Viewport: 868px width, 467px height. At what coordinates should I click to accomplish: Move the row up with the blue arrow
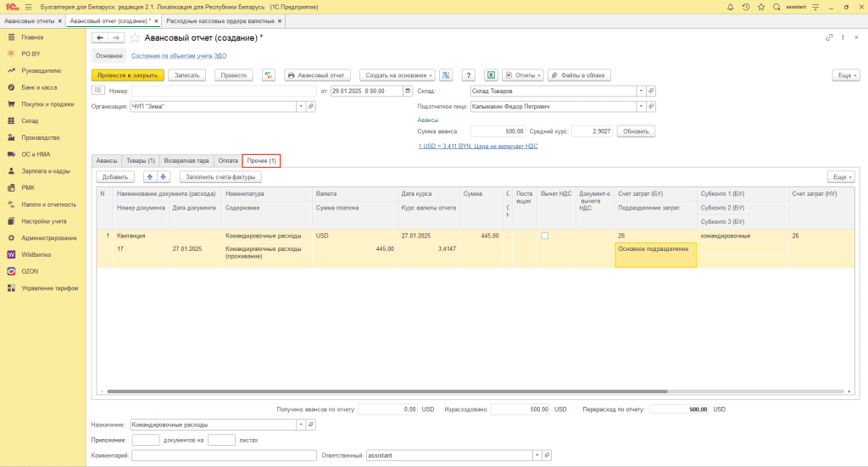(151, 177)
